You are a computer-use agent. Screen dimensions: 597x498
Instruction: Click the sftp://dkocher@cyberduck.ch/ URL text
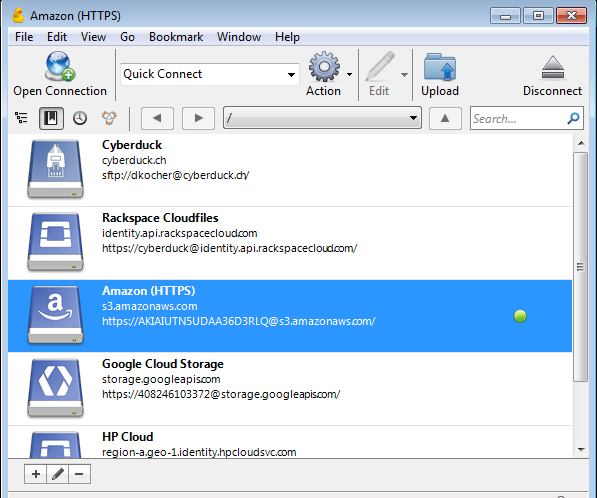[x=176, y=175]
